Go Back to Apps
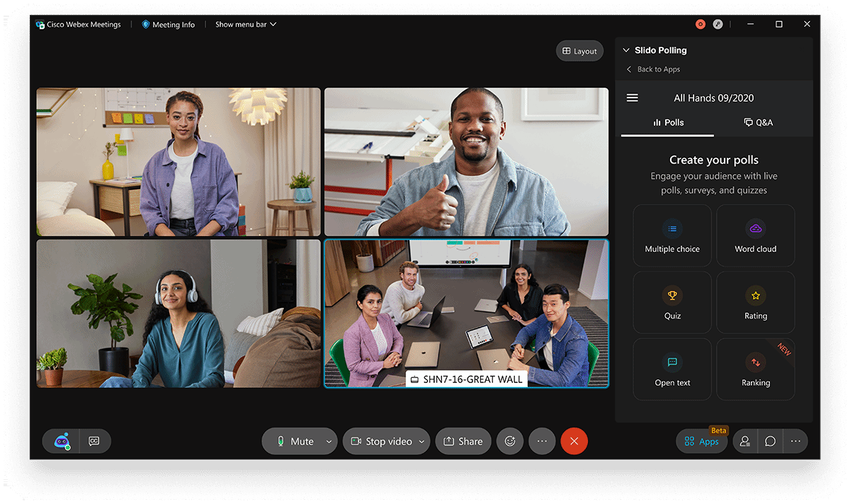The image size is (850, 504). [652, 69]
